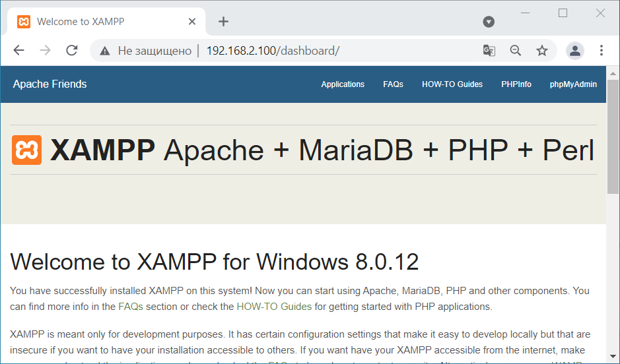Open the Google Translate page icon
This screenshot has width=620, height=364.
click(x=489, y=51)
